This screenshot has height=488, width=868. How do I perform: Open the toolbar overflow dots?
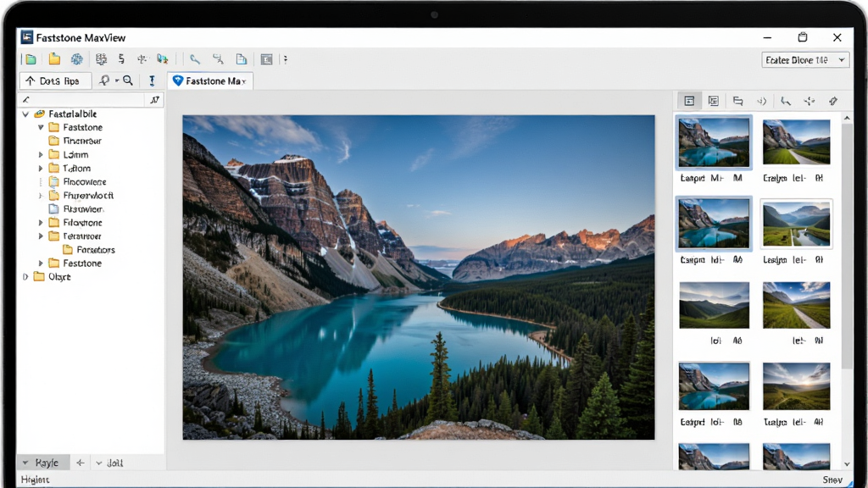point(286,59)
